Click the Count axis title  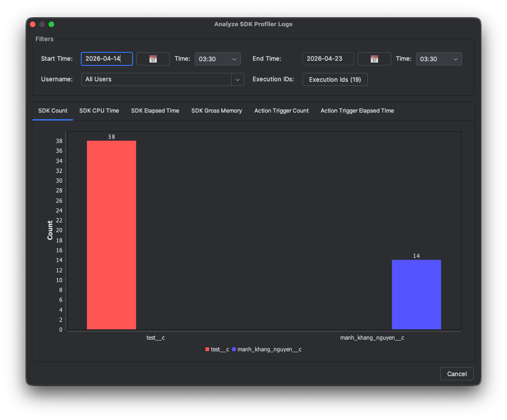coord(50,230)
